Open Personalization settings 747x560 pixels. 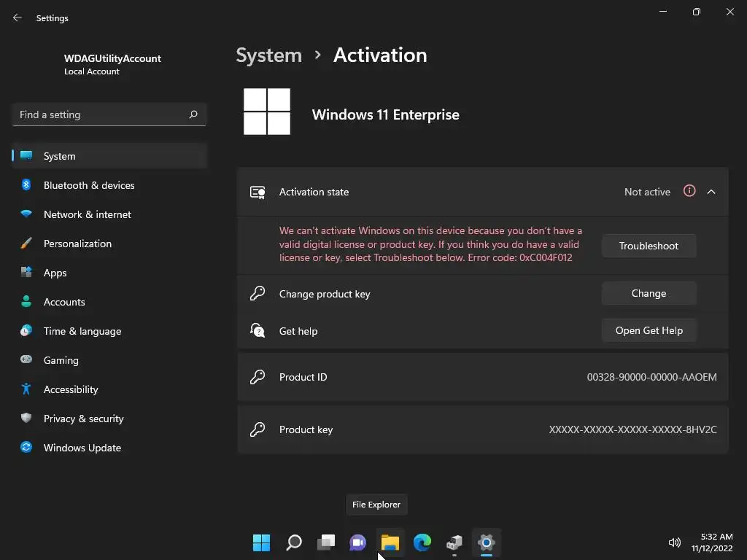pos(109,244)
